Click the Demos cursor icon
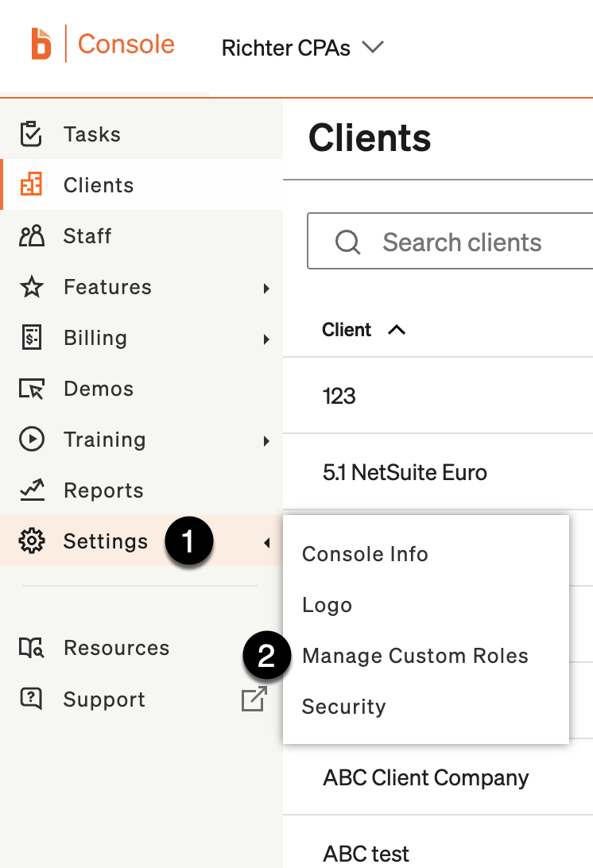 [31, 389]
